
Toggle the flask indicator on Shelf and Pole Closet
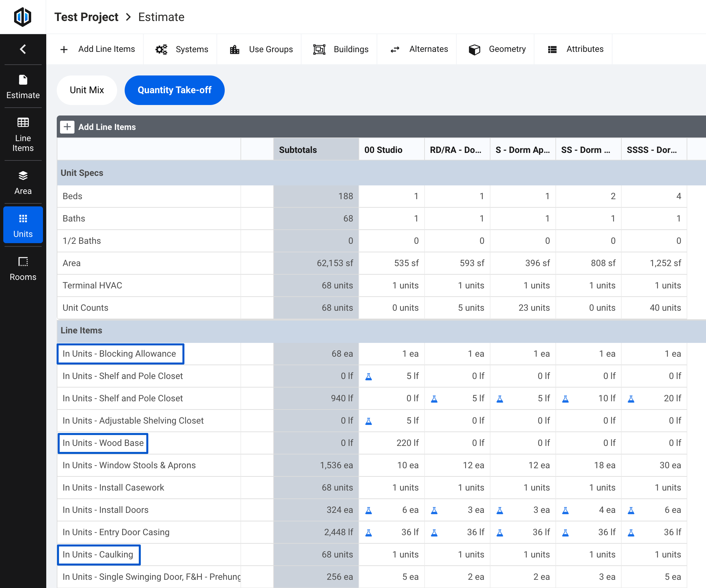click(x=369, y=376)
